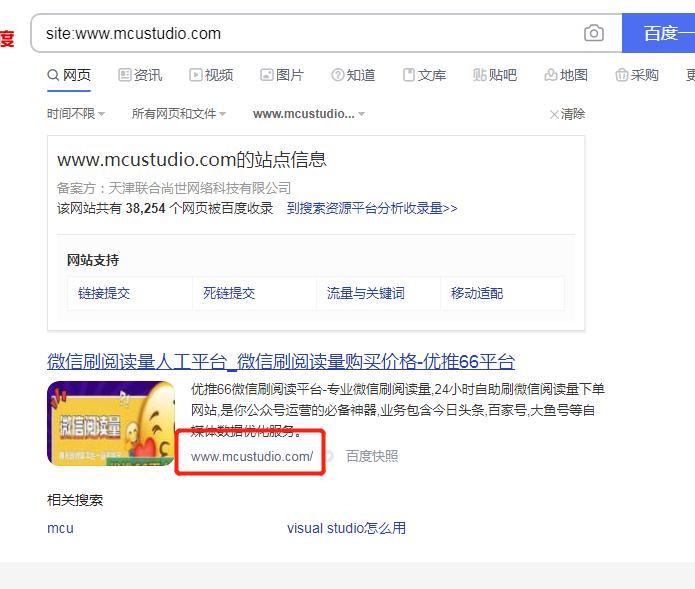Open the 地图 map tab

point(566,75)
